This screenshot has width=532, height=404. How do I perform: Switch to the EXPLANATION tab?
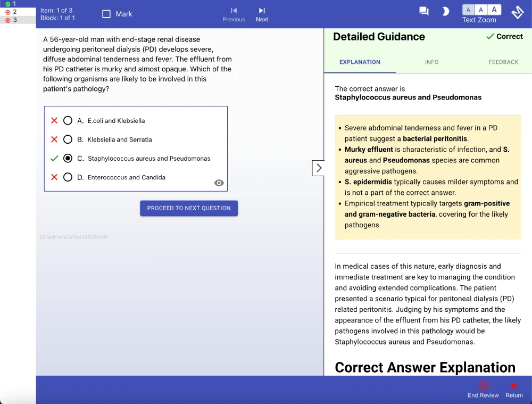pos(360,62)
